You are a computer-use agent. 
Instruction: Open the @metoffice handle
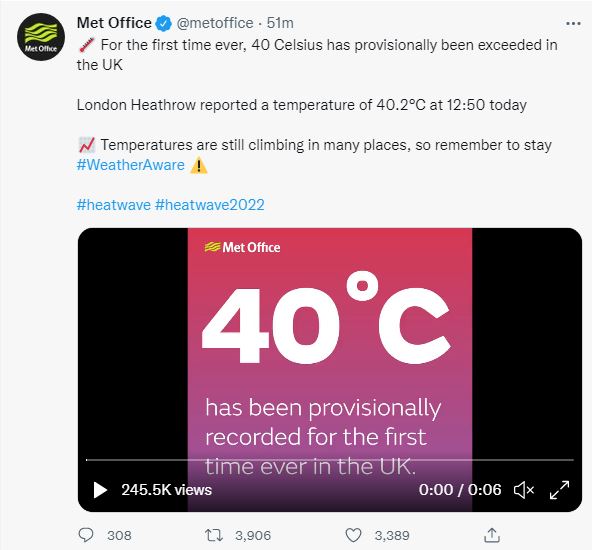tap(215, 23)
